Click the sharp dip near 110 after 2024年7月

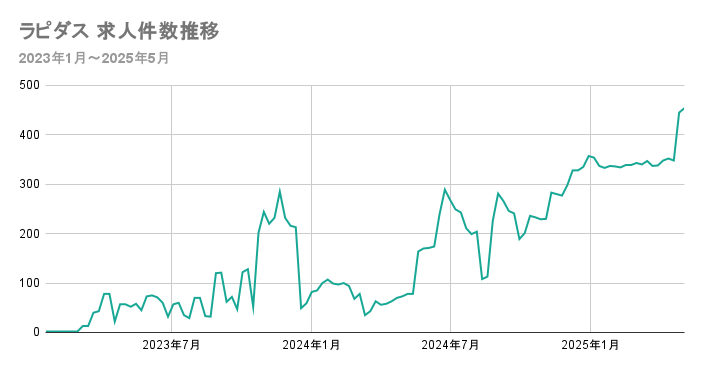pos(482,279)
